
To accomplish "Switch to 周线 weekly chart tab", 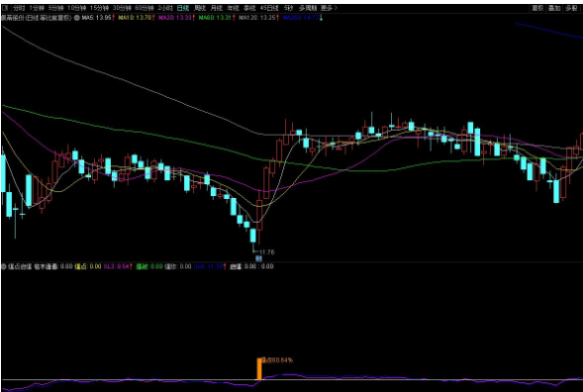I will click(200, 8).
